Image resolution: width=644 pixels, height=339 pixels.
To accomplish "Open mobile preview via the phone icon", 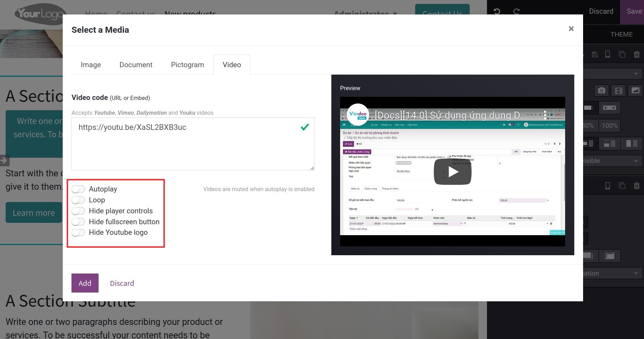I will click(607, 54).
